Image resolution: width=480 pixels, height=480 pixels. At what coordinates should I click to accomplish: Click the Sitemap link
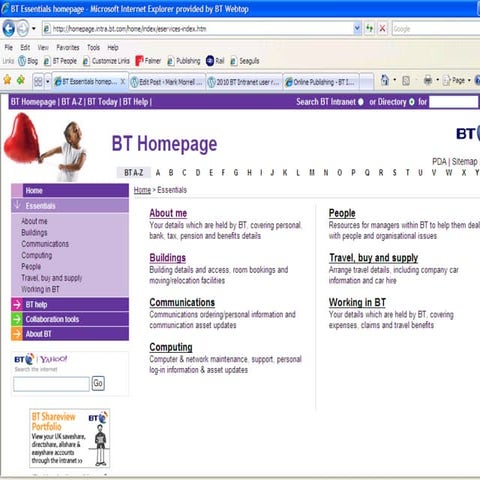(464, 162)
